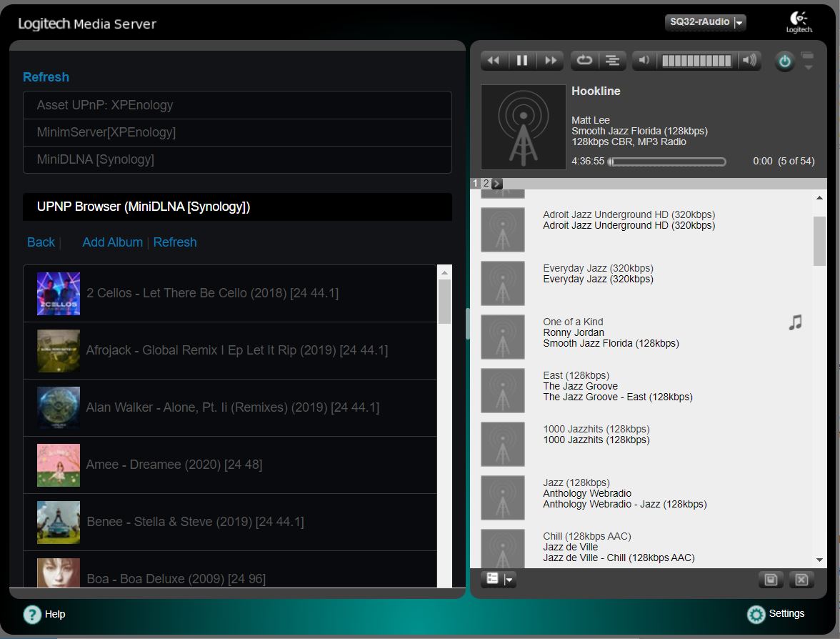Viewport: 840px width, 639px height.
Task: Adjust the volume level bar
Action: point(696,61)
